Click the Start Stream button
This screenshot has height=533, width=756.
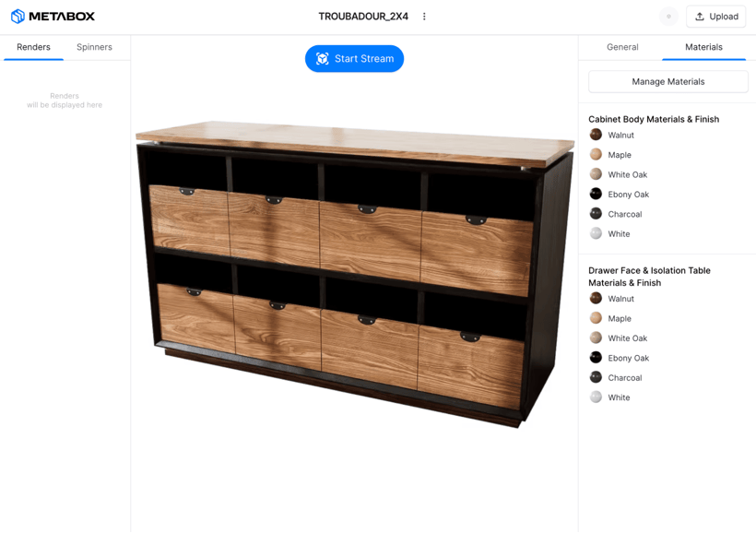354,58
